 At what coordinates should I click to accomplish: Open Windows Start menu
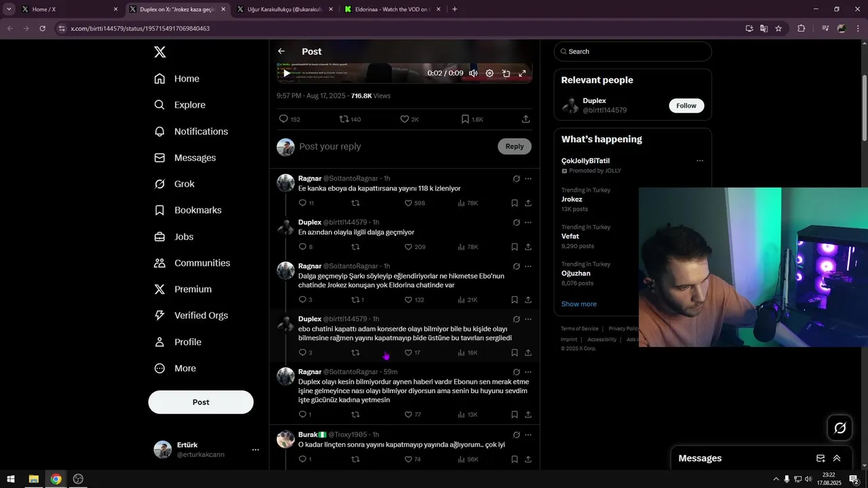(x=11, y=479)
